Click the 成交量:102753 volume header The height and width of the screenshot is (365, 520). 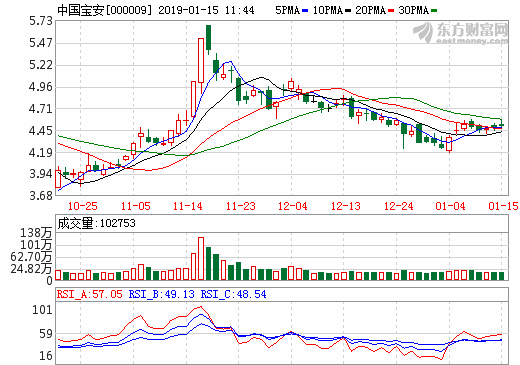pyautogui.click(x=97, y=223)
